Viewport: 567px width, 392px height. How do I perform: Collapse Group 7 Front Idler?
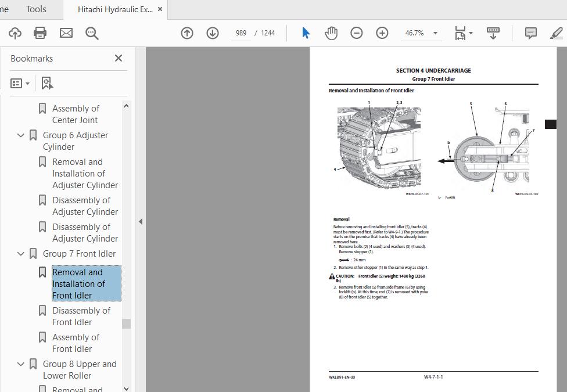[x=21, y=254]
